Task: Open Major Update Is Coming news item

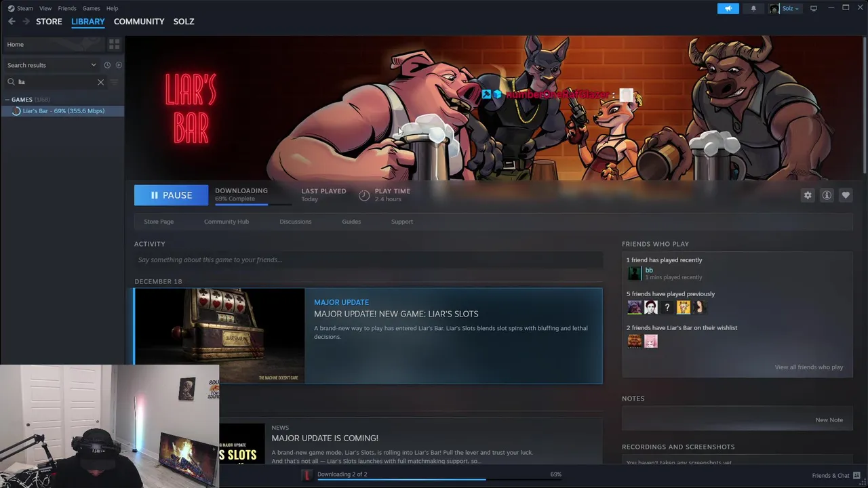Action: coord(325,439)
